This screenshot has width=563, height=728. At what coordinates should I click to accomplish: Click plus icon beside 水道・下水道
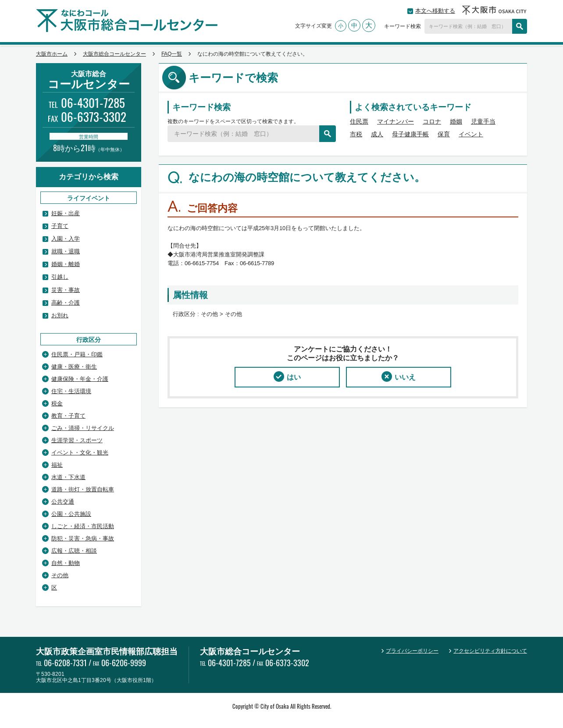45,477
